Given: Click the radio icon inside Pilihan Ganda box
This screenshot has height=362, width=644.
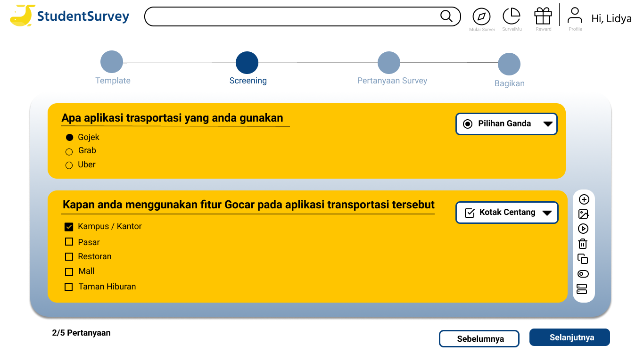Looking at the screenshot, I should click(468, 124).
